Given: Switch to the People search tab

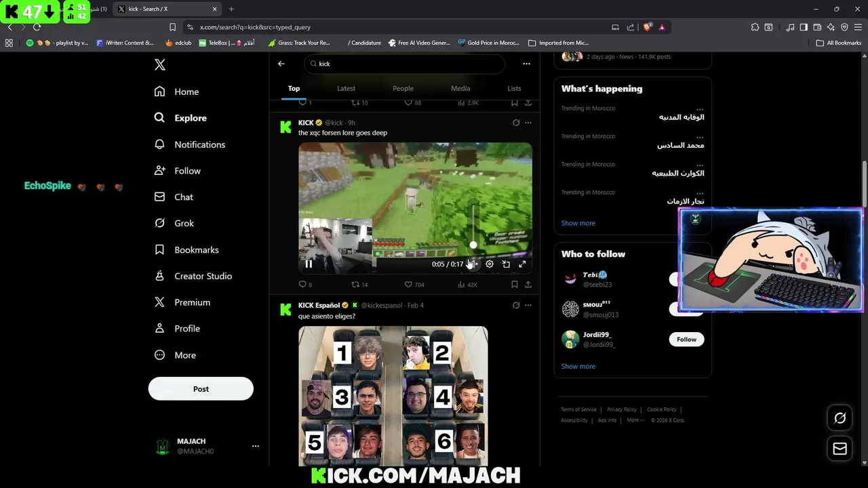Looking at the screenshot, I should pos(403,88).
